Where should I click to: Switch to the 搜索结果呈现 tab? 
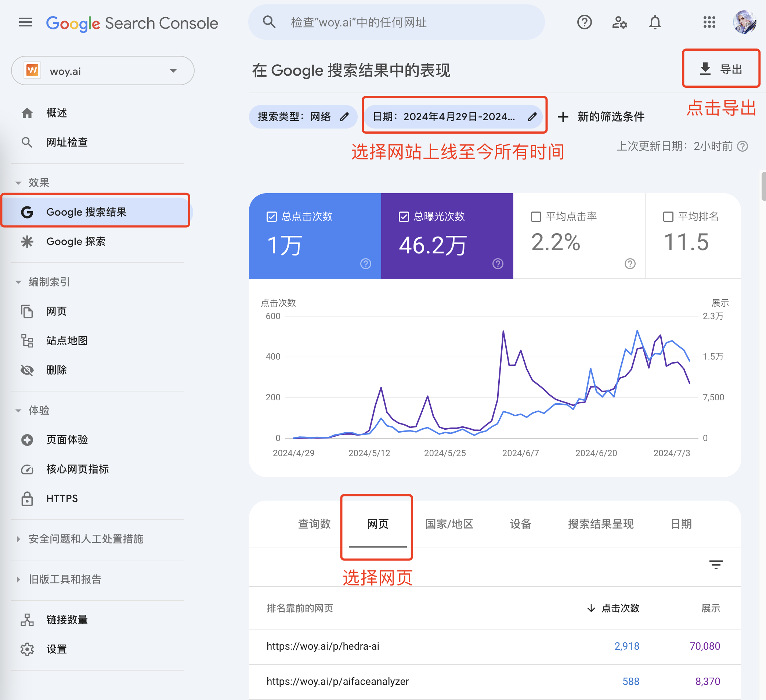point(601,524)
